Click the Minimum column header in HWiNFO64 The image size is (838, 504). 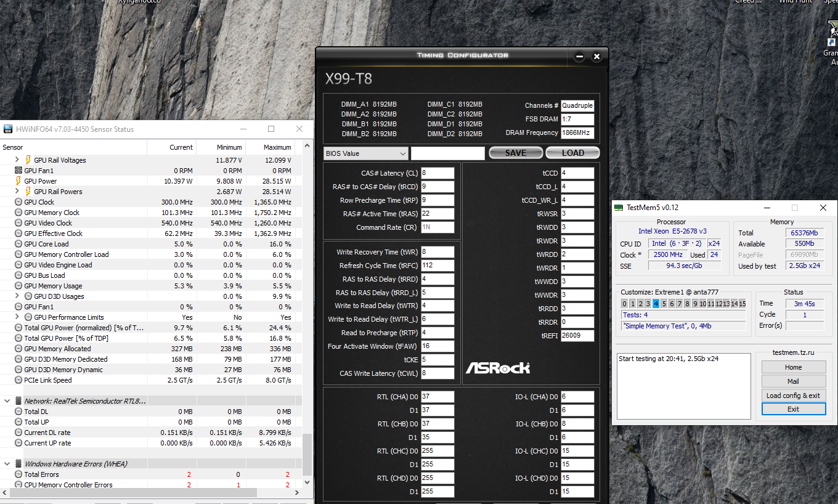pos(221,147)
